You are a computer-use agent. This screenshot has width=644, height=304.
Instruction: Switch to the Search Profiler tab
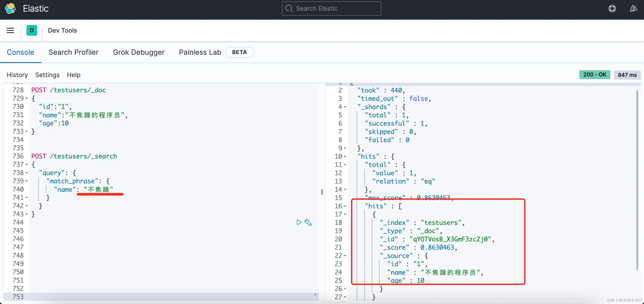click(73, 52)
